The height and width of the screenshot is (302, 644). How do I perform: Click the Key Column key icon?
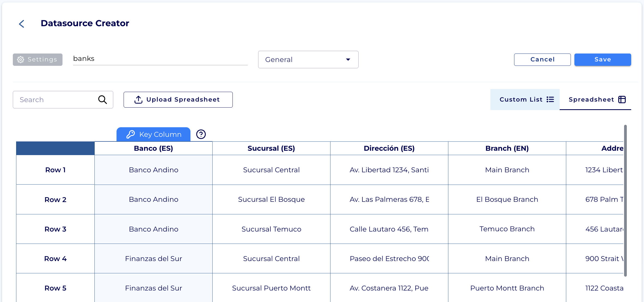tap(131, 134)
